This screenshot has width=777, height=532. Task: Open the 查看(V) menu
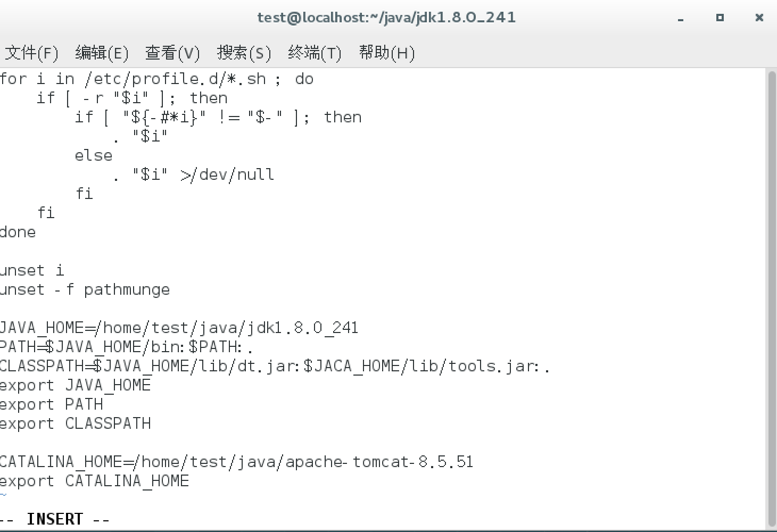[172, 53]
